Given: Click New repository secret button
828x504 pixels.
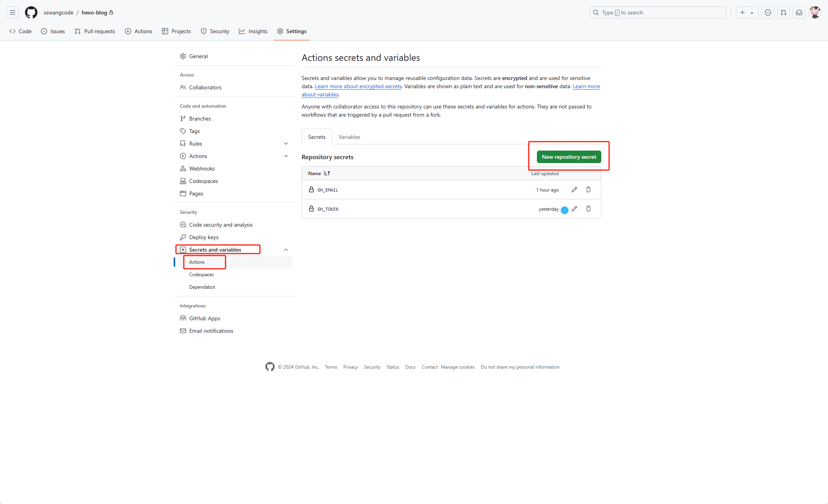Looking at the screenshot, I should 569,157.
